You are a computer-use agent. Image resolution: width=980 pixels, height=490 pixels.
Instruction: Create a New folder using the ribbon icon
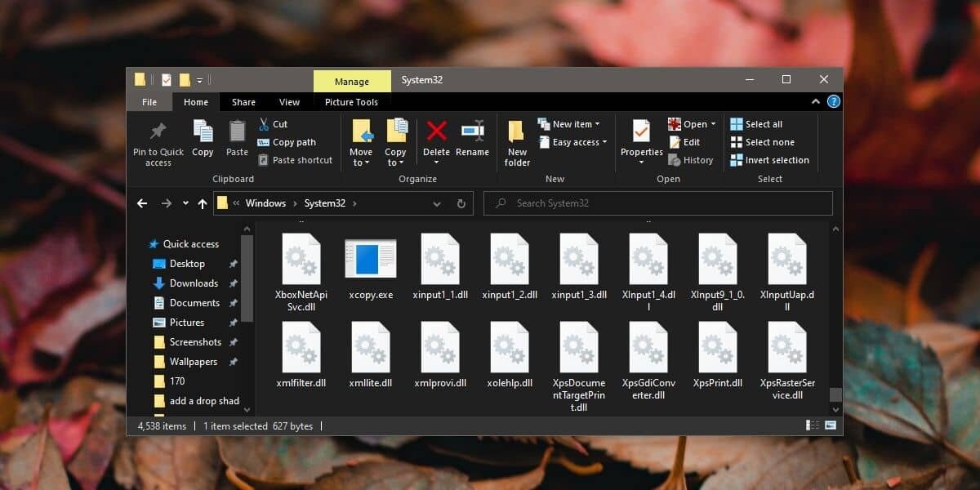(516, 139)
